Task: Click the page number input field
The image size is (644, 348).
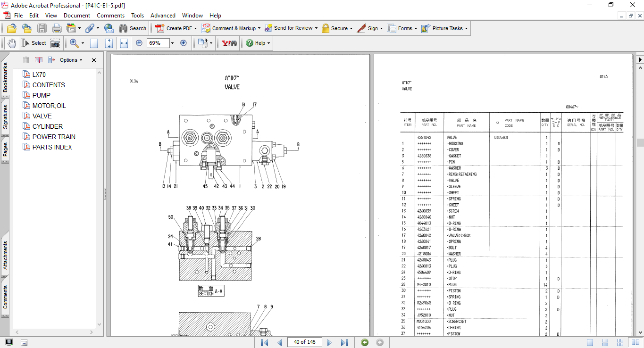Action: pyautogui.click(x=304, y=342)
